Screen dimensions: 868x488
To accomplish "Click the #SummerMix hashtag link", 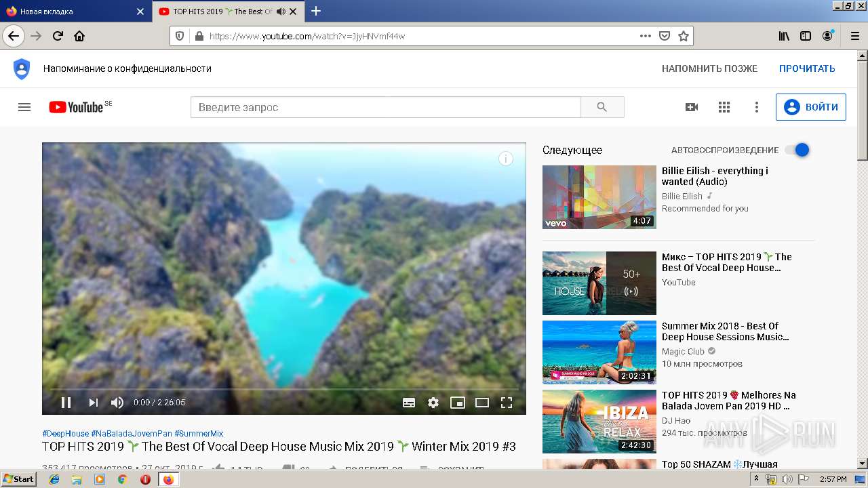I will (199, 434).
